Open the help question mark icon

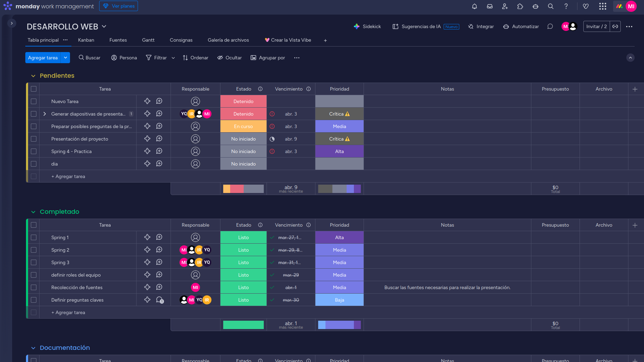pyautogui.click(x=566, y=6)
